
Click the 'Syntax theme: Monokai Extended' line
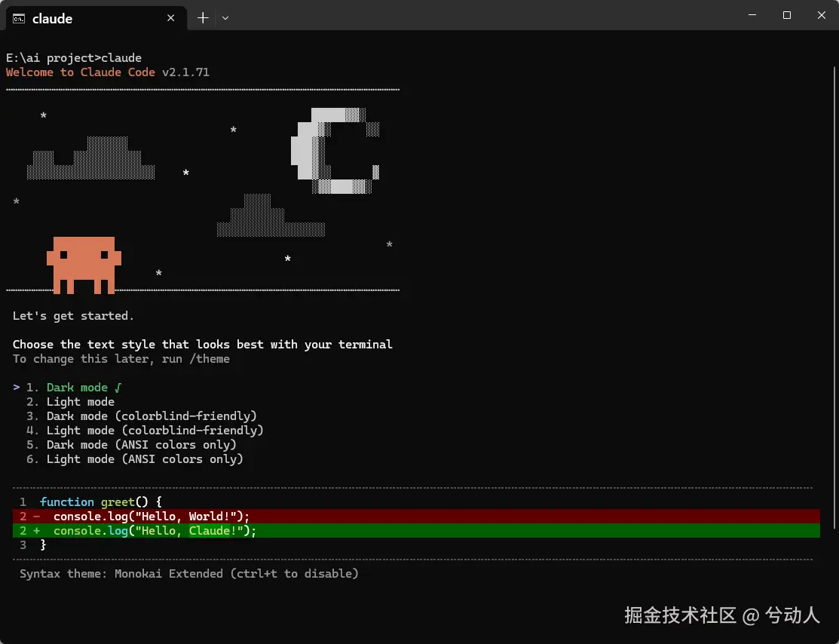(x=189, y=574)
